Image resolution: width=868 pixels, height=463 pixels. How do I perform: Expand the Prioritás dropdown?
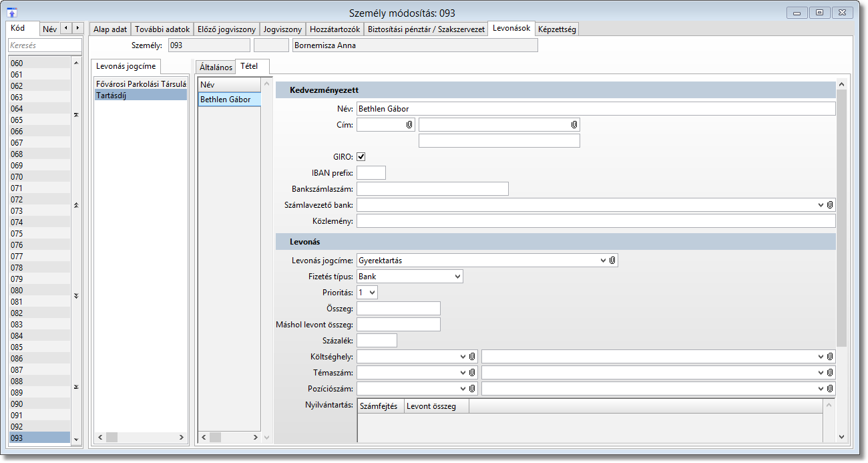click(x=372, y=292)
